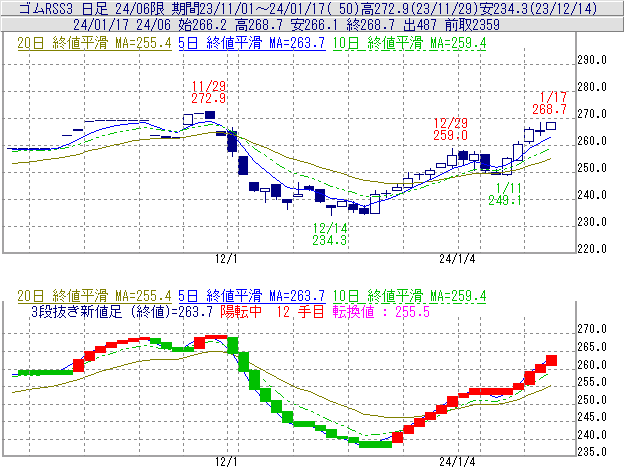
Task: Click the 12/1 date label under top chart
Action: tap(226, 259)
